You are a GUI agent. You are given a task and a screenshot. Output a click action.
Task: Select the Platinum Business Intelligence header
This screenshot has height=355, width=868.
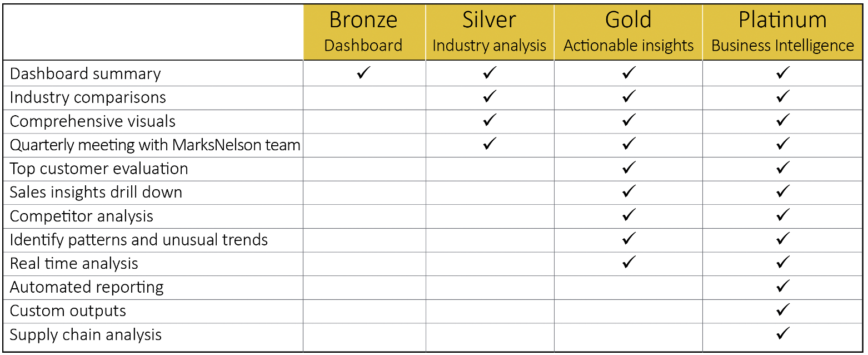coord(782,32)
